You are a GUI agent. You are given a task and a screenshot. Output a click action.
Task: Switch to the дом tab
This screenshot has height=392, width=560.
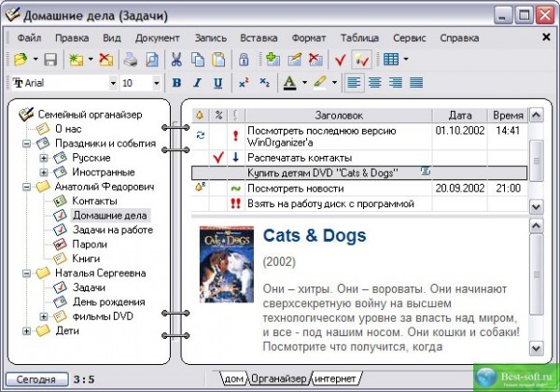tap(233, 378)
